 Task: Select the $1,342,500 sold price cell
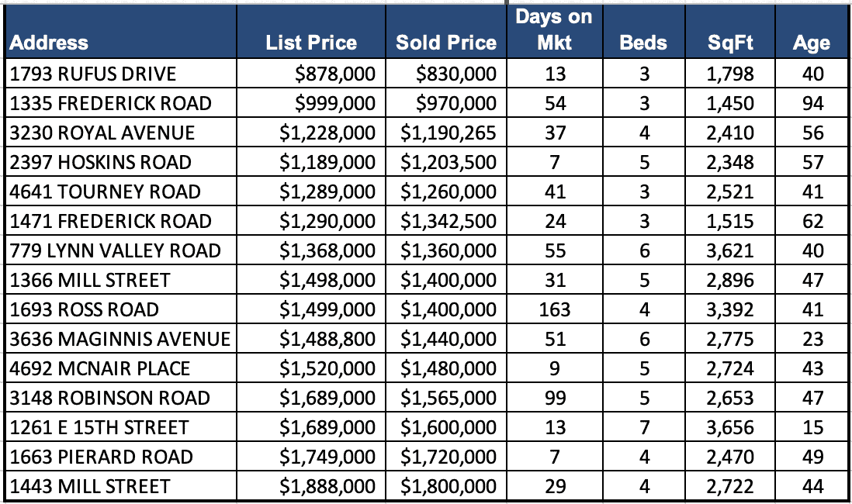pyautogui.click(x=448, y=221)
